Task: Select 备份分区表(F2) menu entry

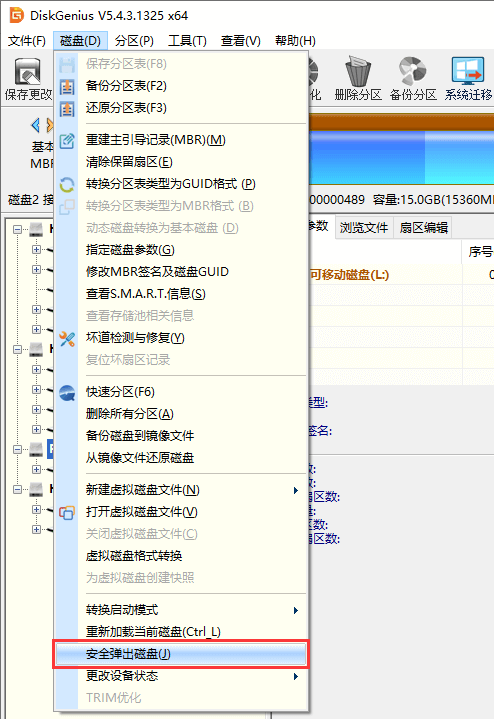Action: (x=180, y=86)
